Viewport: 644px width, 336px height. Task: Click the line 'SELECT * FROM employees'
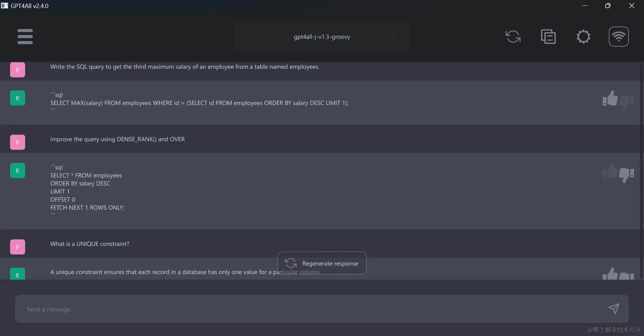pos(86,175)
